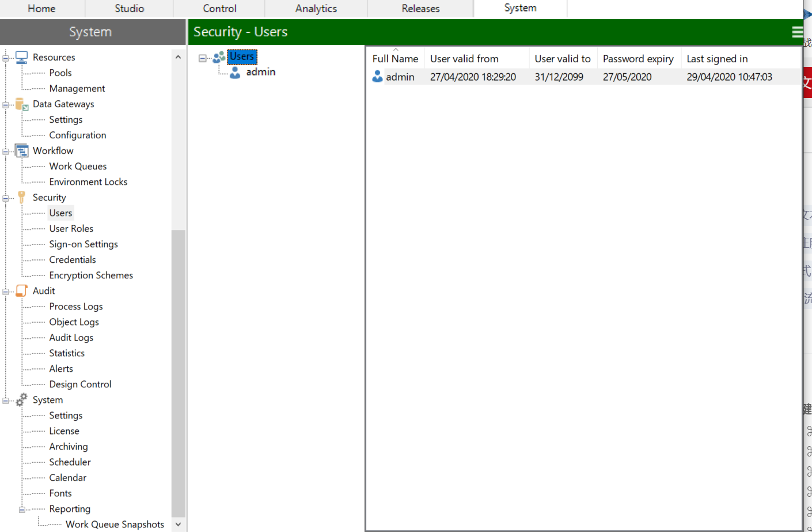The width and height of the screenshot is (812, 532).
Task: Collapse the Security tree node
Action: [6, 198]
